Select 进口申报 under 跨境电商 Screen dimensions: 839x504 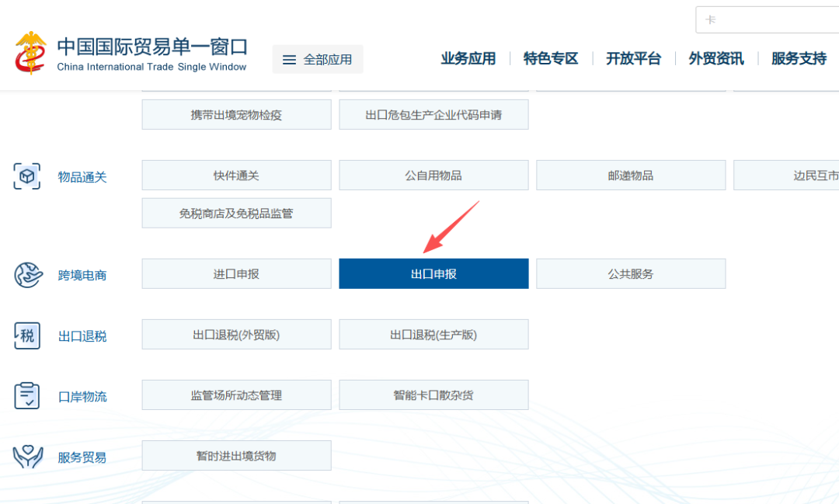click(x=236, y=273)
